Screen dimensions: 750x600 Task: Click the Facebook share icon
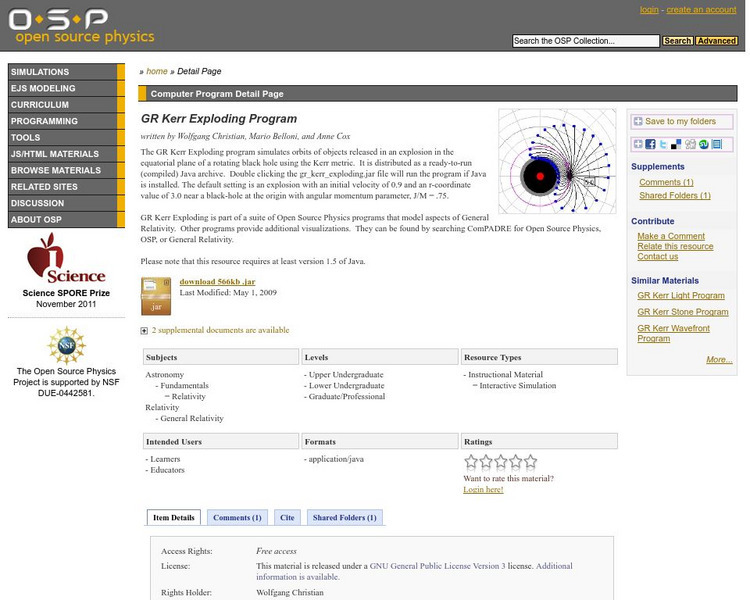point(650,144)
